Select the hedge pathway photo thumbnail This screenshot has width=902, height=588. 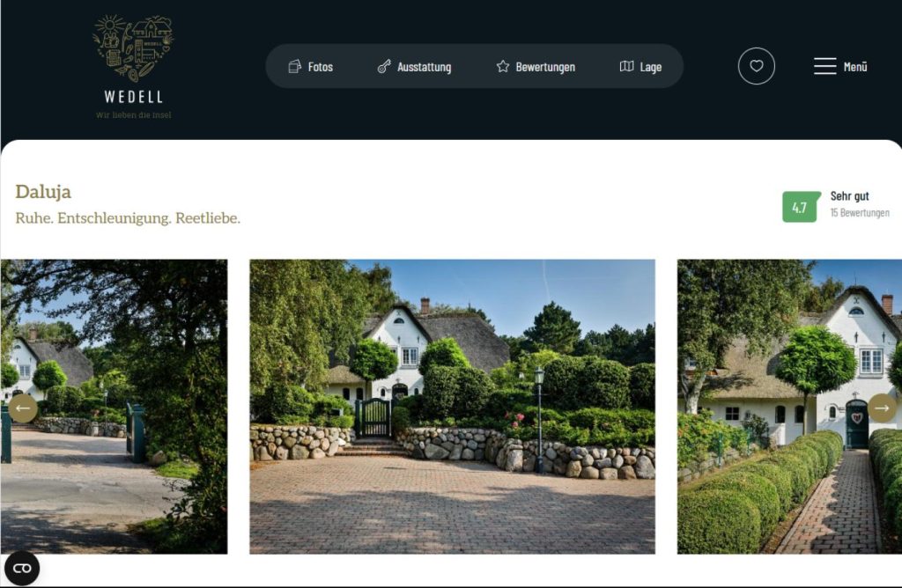coord(789,407)
